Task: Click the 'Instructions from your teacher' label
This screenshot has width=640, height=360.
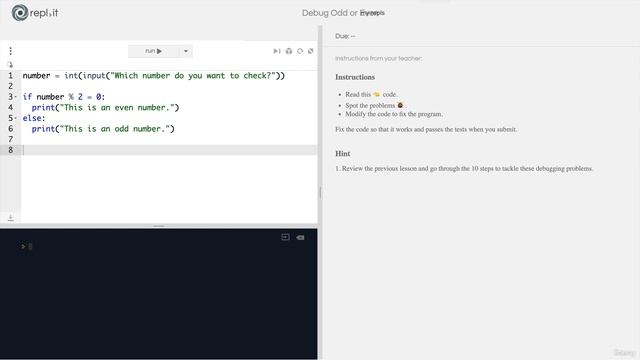Action: click(378, 58)
